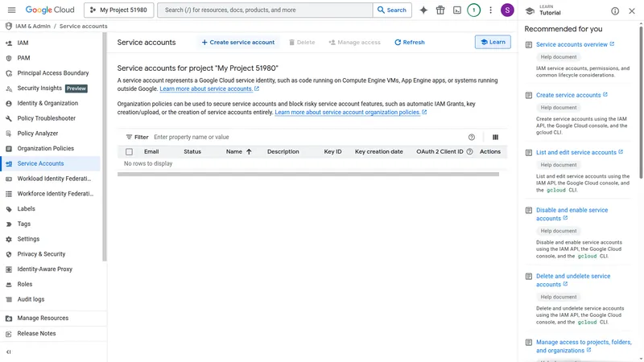The image size is (644, 362).
Task: Click the Learn panel vertical scrollbar
Action: point(641,102)
